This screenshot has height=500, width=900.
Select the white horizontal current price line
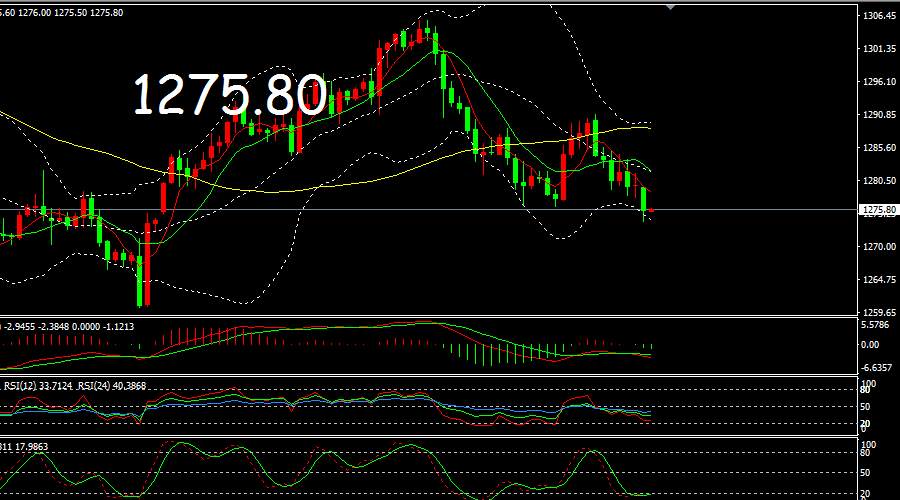click(x=429, y=210)
